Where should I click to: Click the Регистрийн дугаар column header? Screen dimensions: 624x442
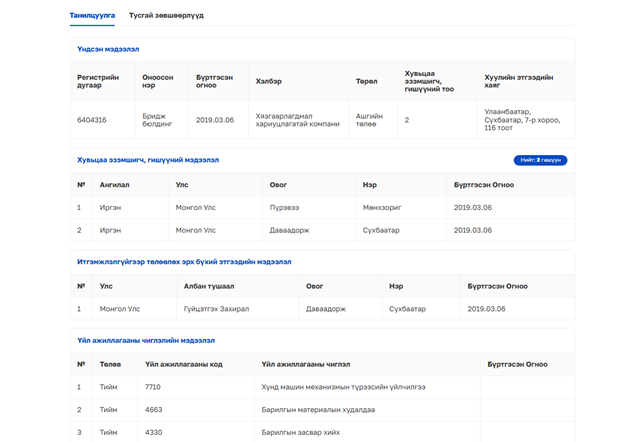98,81
